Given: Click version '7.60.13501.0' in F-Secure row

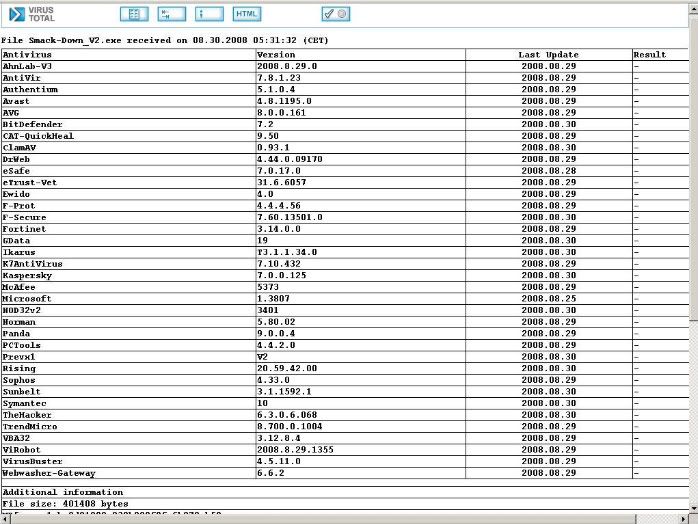Looking at the screenshot, I should click(290, 217).
